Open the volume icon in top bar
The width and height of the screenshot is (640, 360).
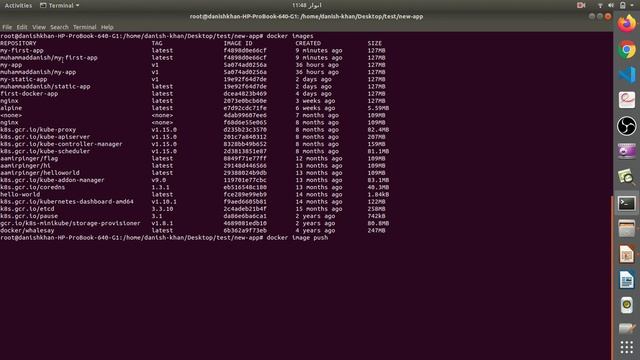pyautogui.click(x=611, y=5)
